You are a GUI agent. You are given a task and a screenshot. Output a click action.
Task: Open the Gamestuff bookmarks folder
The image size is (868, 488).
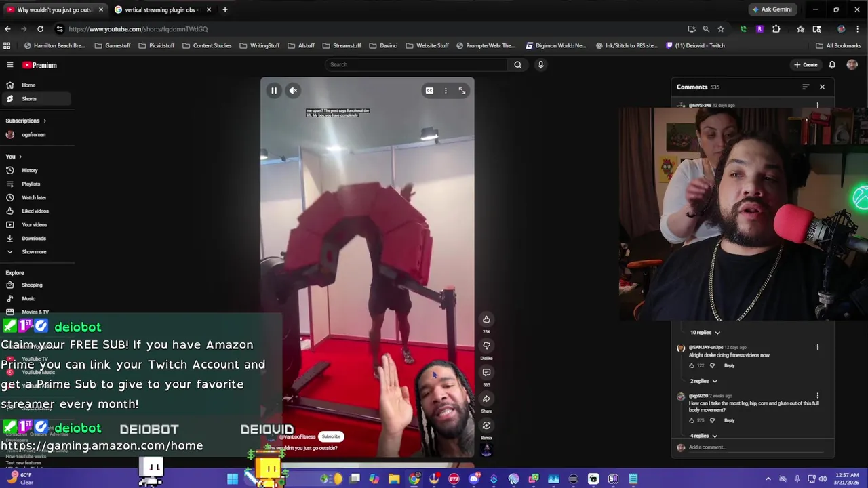click(x=112, y=45)
